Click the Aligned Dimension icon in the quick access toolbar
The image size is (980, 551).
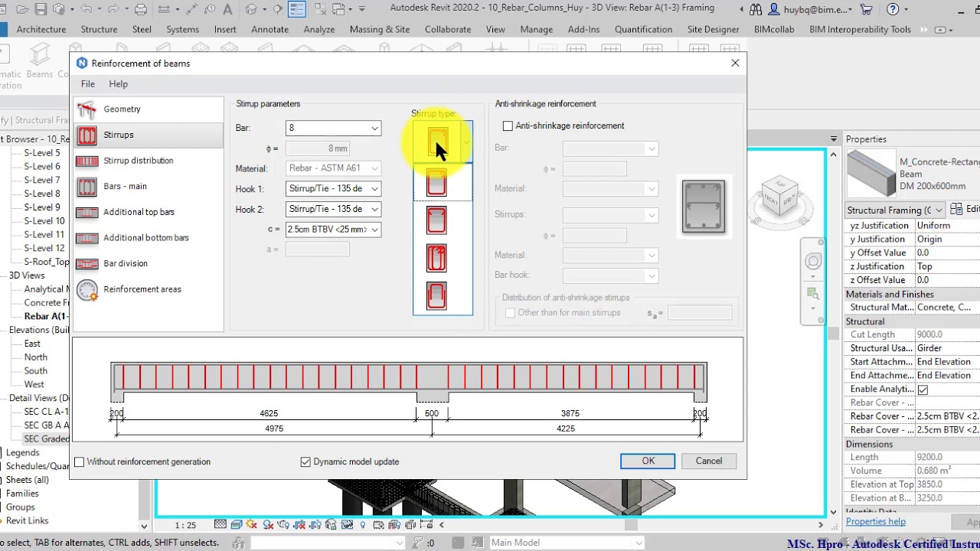(x=193, y=10)
